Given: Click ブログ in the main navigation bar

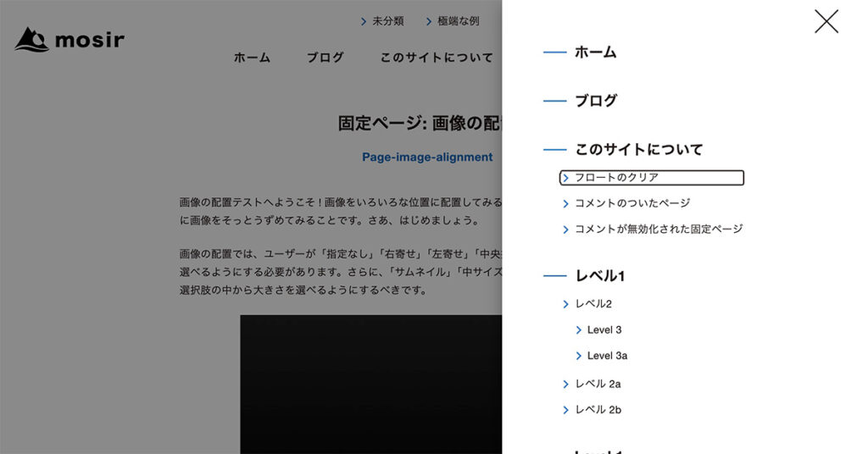Looking at the screenshot, I should coord(325,58).
